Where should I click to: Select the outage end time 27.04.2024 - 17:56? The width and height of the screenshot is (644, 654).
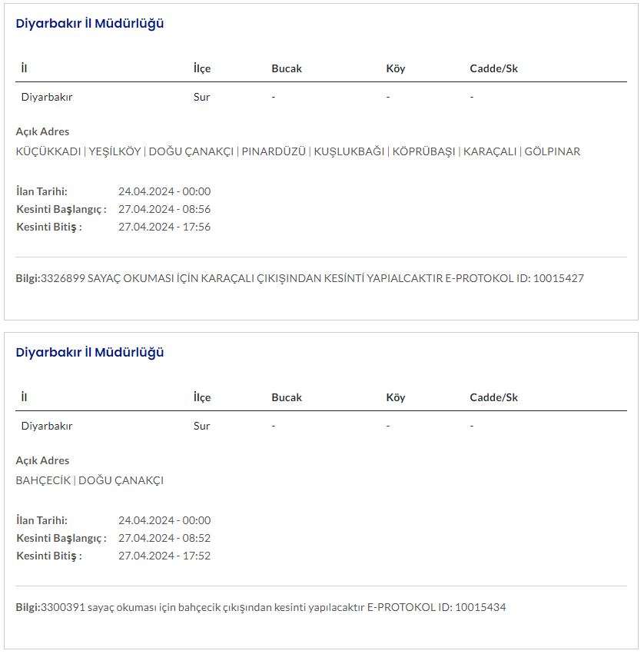[164, 227]
